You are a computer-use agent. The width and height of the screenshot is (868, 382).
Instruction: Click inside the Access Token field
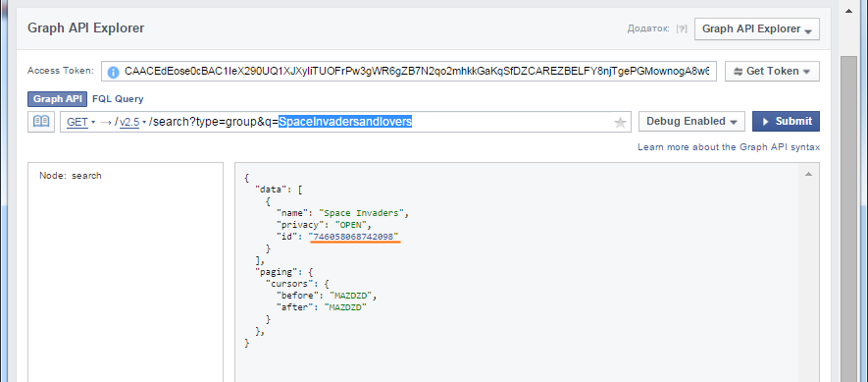click(x=409, y=71)
